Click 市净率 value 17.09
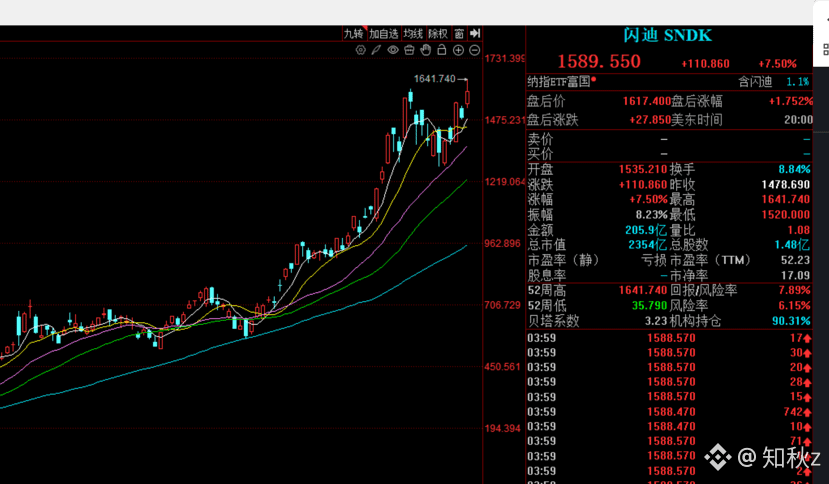This screenshot has height=484, width=829. point(796,276)
